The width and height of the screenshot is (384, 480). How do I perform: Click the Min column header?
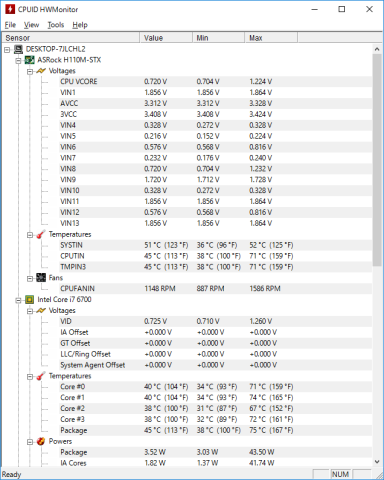tap(219, 38)
